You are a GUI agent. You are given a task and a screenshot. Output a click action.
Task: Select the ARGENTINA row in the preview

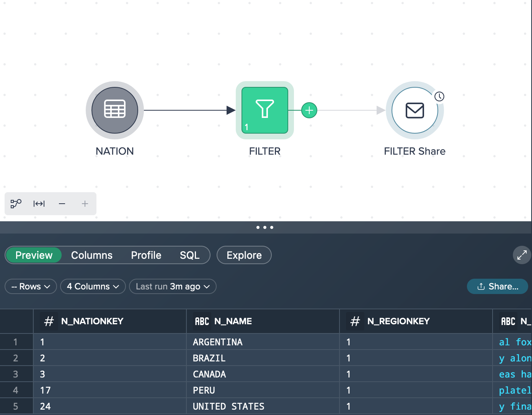[218, 342]
